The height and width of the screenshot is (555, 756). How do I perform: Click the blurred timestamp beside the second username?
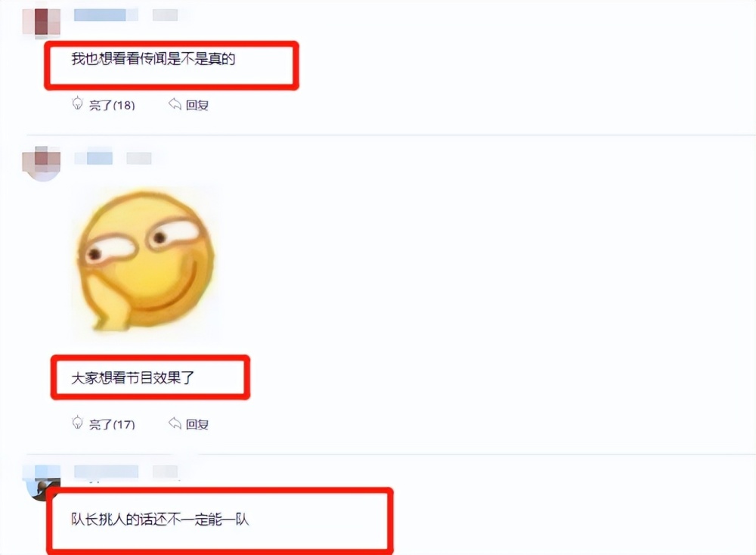point(139,158)
